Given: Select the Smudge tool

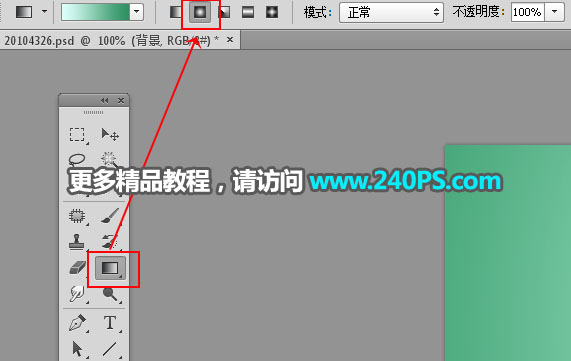Looking at the screenshot, I should click(77, 294).
